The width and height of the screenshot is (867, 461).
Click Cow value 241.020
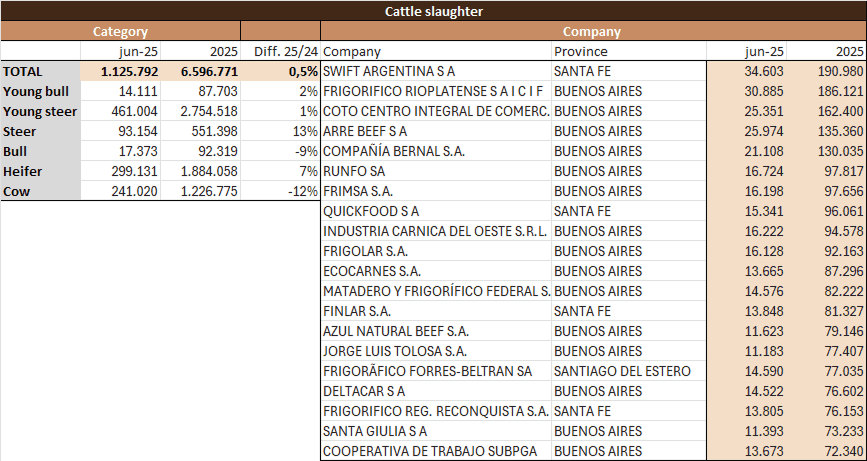click(121, 191)
